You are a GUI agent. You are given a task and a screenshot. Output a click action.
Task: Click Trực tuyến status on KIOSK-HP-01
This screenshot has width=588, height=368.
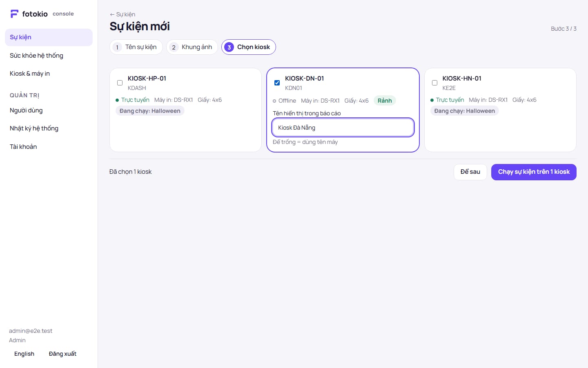point(132,100)
